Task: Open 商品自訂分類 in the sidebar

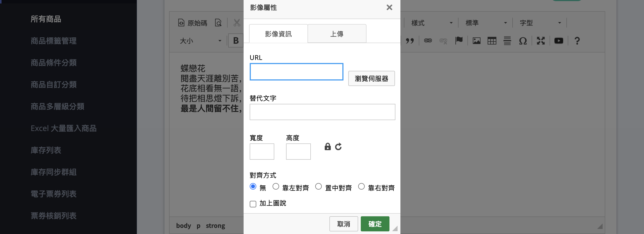Action: [x=53, y=85]
